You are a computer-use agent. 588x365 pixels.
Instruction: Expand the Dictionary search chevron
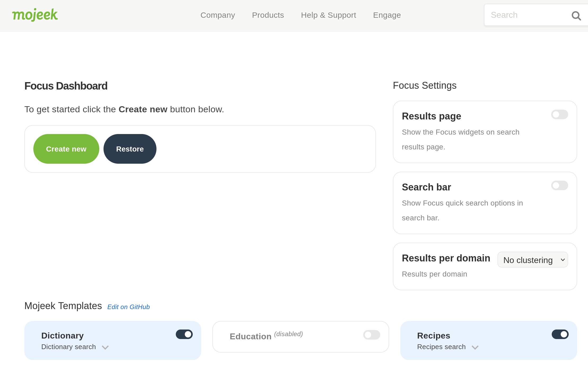(105, 347)
